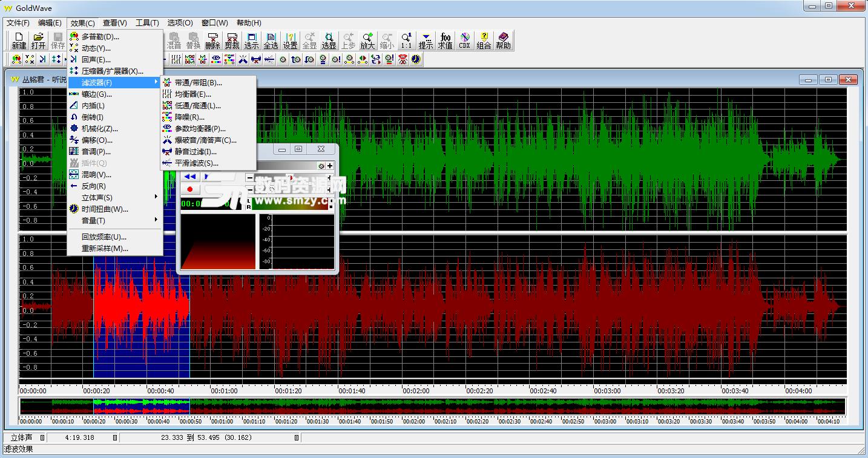Image resolution: width=868 pixels, height=458 pixels.
Task: Click the 剪裁 (Trim) toolbar icon
Action: click(232, 41)
